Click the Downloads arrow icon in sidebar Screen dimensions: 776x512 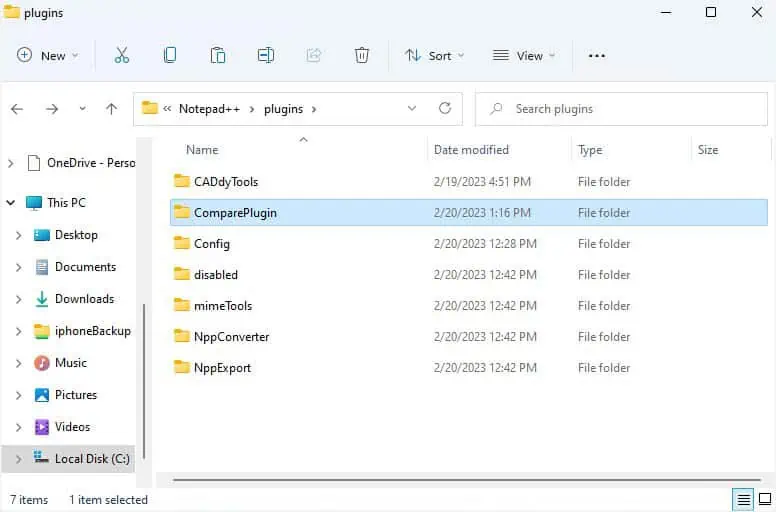pyautogui.click(x=42, y=299)
